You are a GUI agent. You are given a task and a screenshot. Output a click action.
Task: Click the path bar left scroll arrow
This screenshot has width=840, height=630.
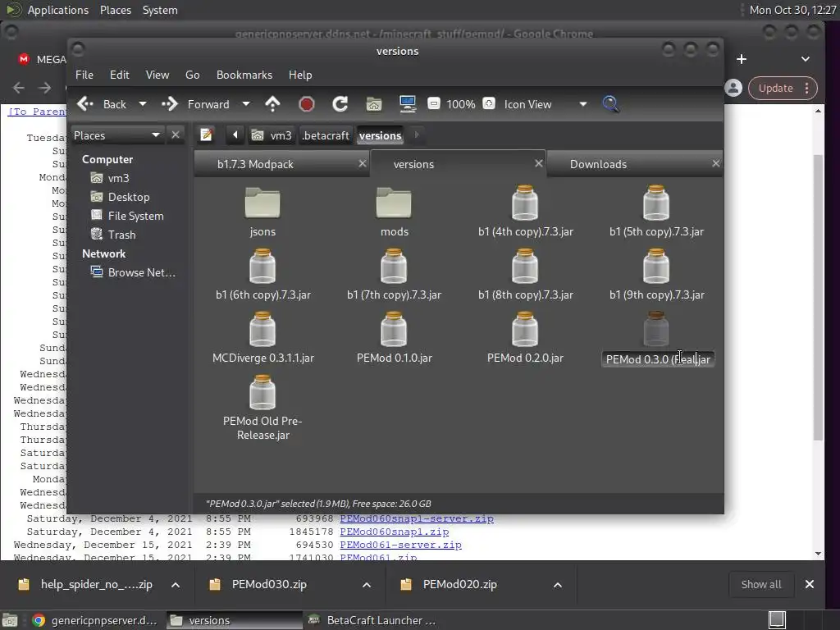click(235, 135)
